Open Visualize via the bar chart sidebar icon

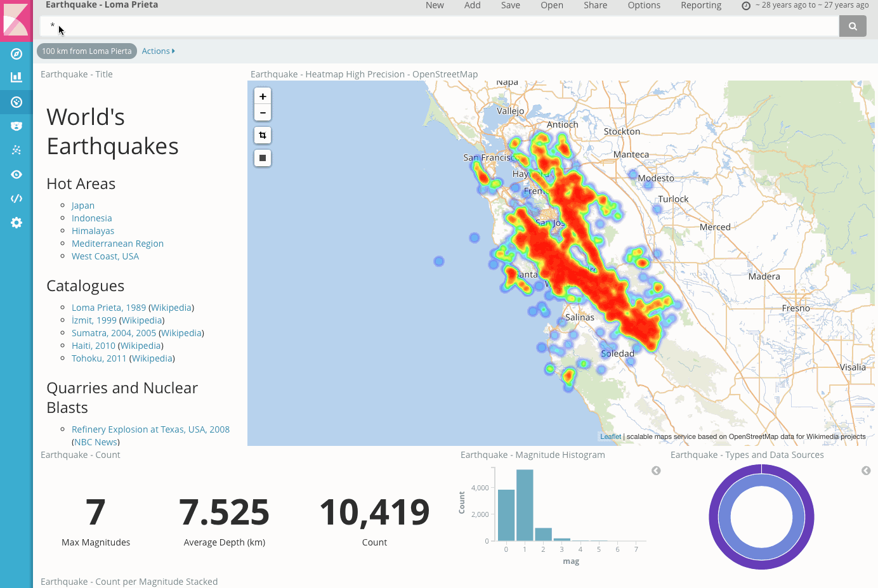pyautogui.click(x=16, y=77)
